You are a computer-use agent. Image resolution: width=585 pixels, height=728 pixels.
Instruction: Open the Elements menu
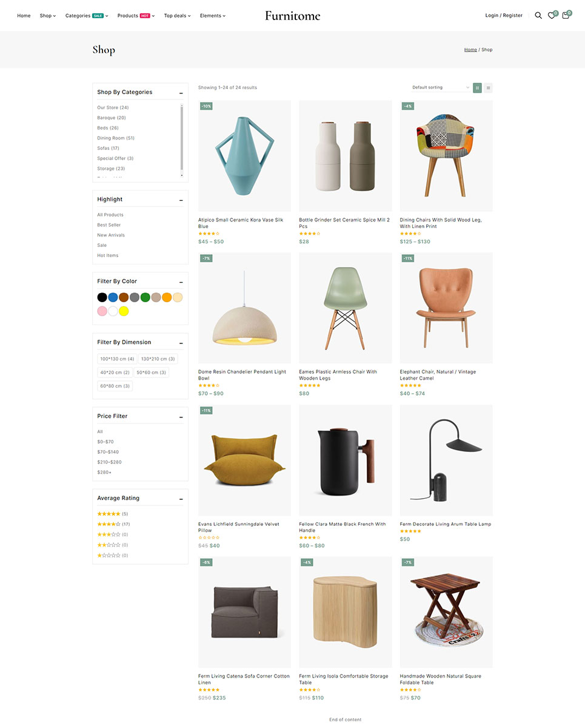click(x=213, y=16)
